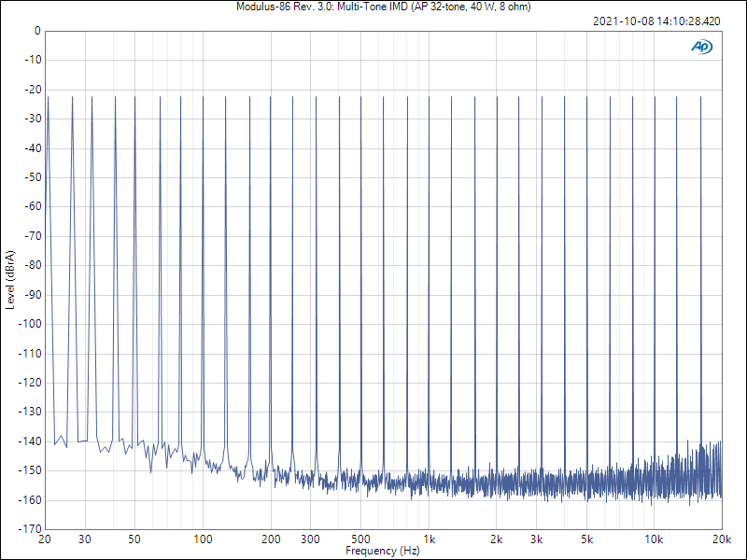Image resolution: width=747 pixels, height=560 pixels.
Task: Click the 5k frequency axis tick label
Action: [587, 539]
